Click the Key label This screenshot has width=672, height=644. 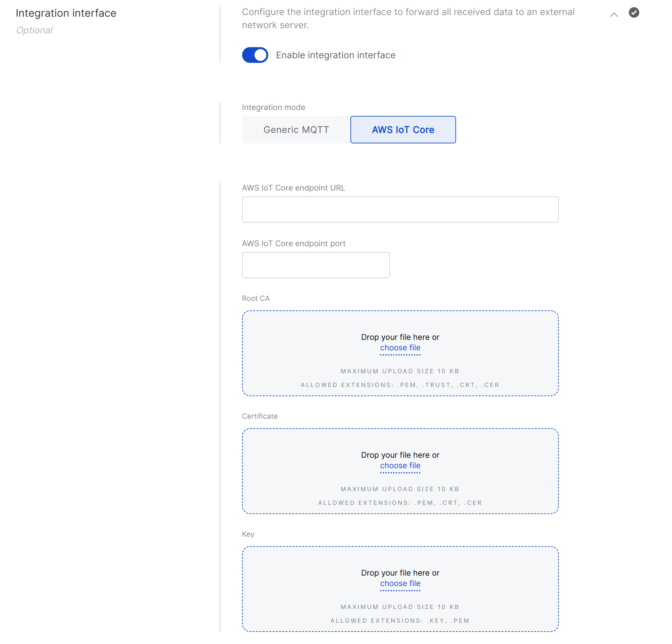coord(248,534)
